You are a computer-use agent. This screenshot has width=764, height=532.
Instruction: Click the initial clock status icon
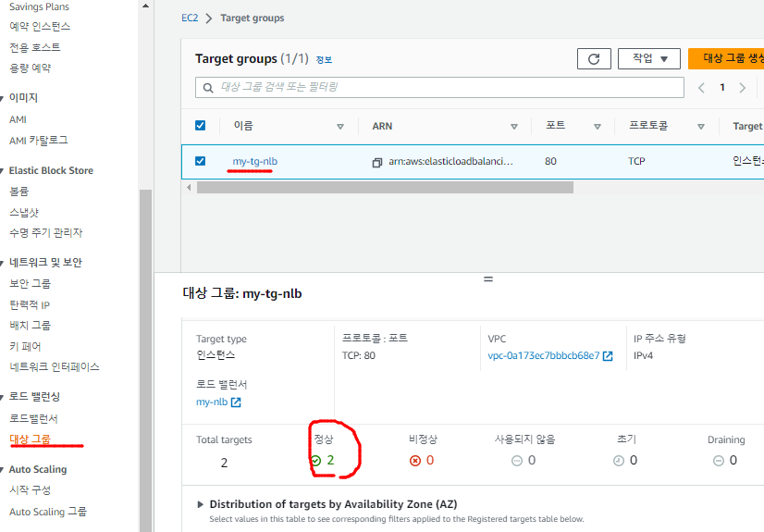tap(618, 461)
